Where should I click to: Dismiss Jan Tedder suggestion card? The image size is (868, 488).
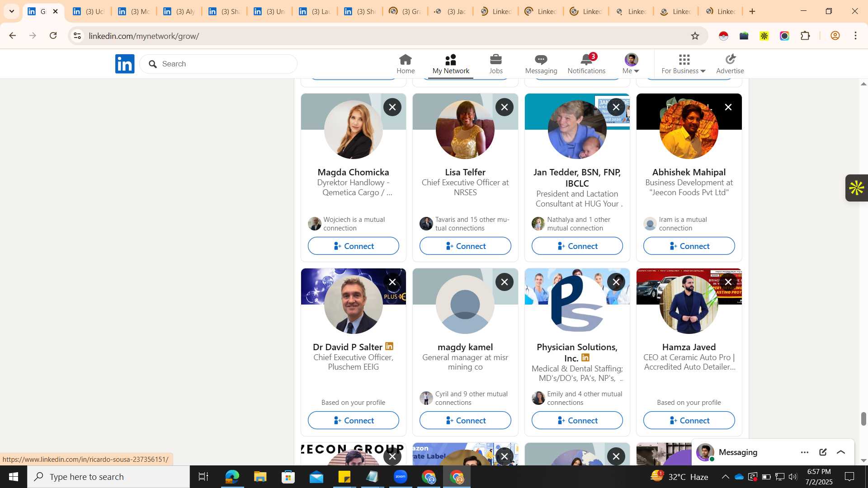point(616,107)
